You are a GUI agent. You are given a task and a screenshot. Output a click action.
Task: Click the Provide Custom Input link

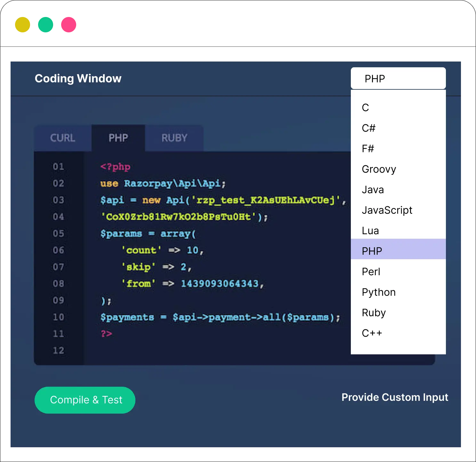click(x=395, y=397)
